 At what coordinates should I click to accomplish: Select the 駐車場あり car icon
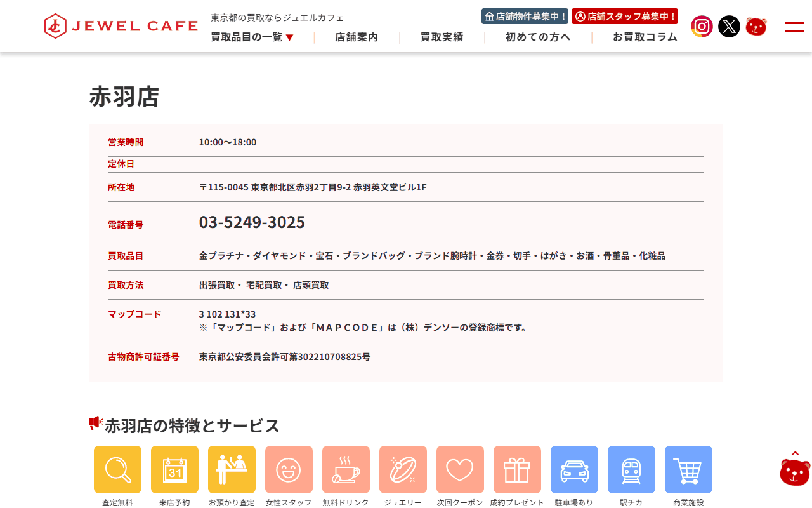[x=574, y=470]
